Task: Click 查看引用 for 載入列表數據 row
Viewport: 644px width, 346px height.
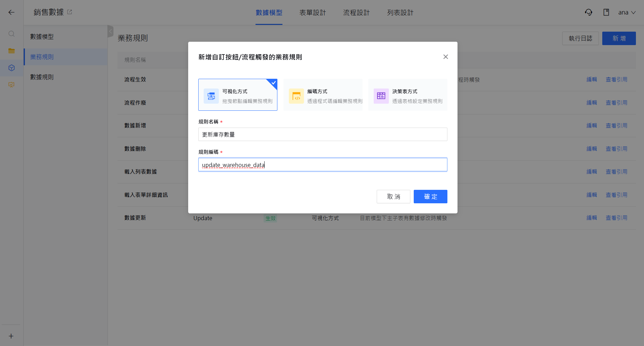Action: [616, 172]
